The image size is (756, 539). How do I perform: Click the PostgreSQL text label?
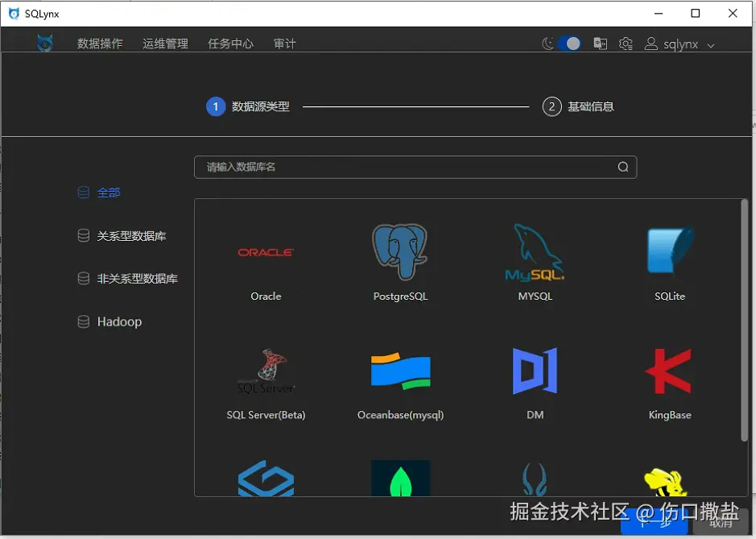pyautogui.click(x=400, y=296)
